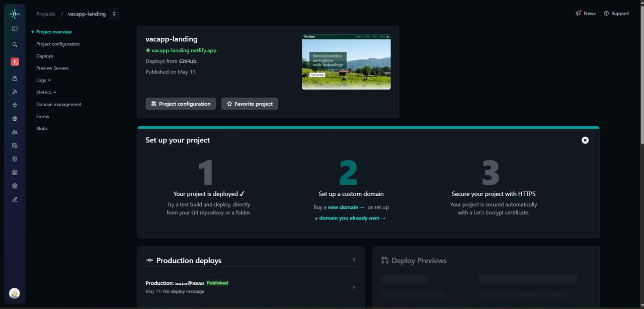Click the Deploy Previews heading
The image size is (644, 309).
pyautogui.click(x=419, y=261)
